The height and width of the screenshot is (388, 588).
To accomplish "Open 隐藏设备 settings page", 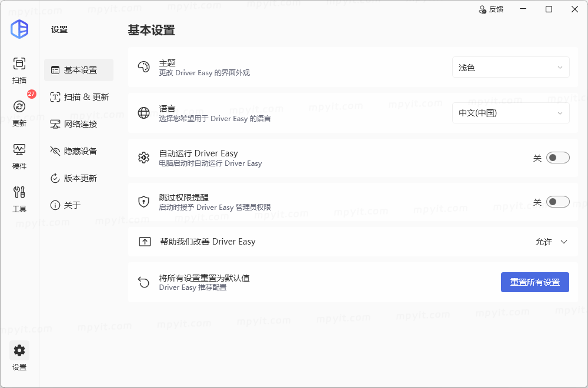I will pos(79,151).
